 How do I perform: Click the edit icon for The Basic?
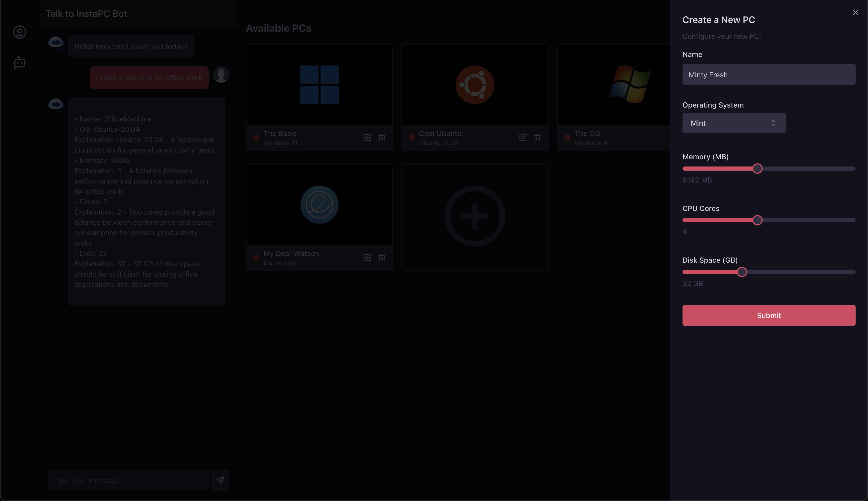point(367,138)
